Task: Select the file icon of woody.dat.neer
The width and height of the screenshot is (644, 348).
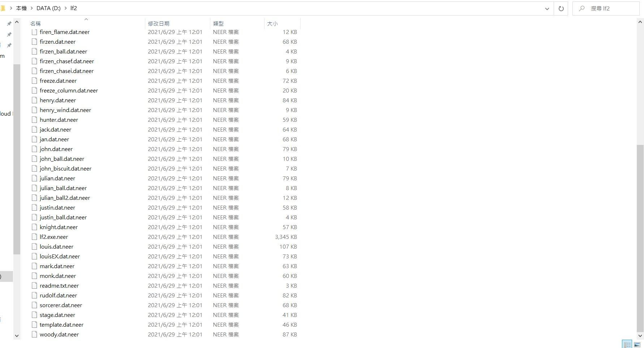Action: coord(34,335)
